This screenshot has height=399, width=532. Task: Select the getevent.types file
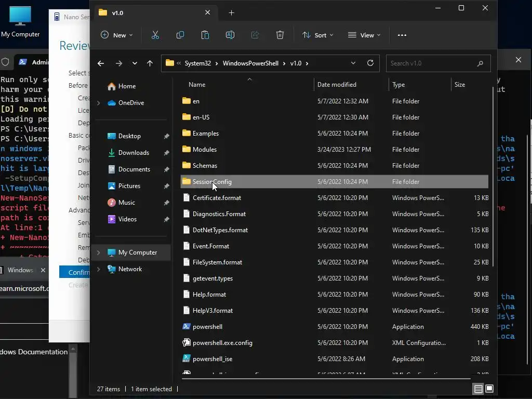(335, 278)
